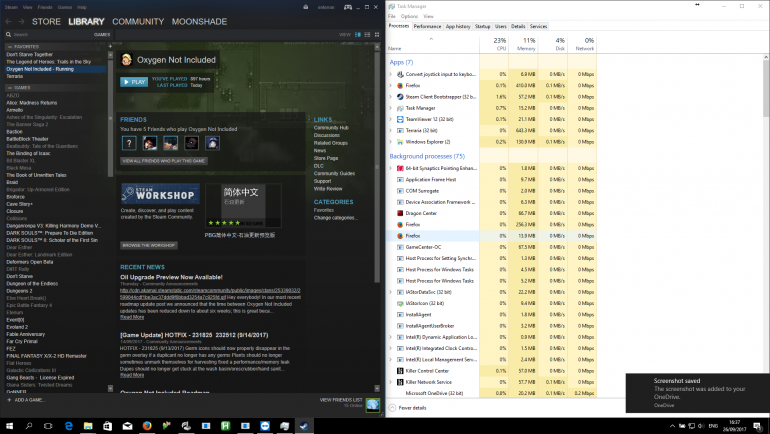Open the Steam icon in Windows taskbar
Image resolution: width=770 pixels, height=434 pixels.
(301, 424)
